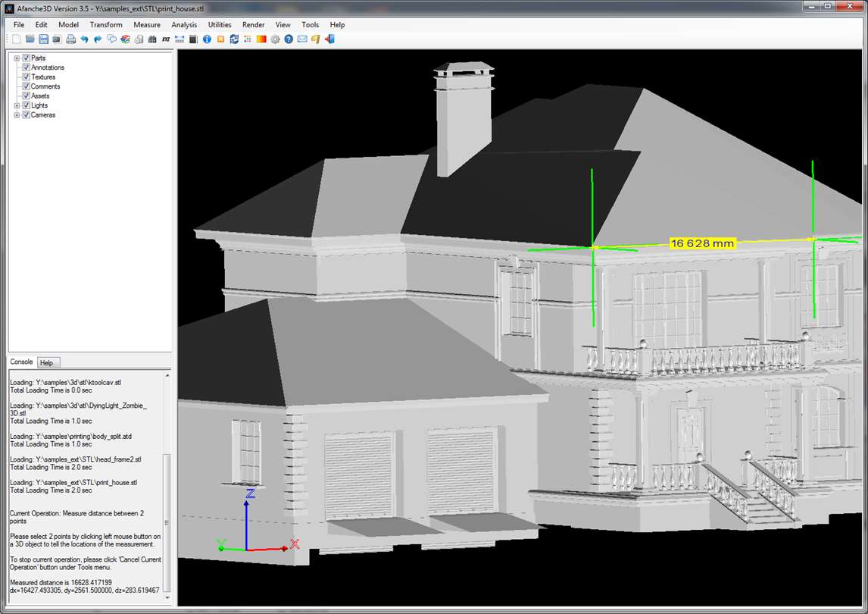Toggle the Cameras checkbox
The image size is (868, 614).
[26, 114]
